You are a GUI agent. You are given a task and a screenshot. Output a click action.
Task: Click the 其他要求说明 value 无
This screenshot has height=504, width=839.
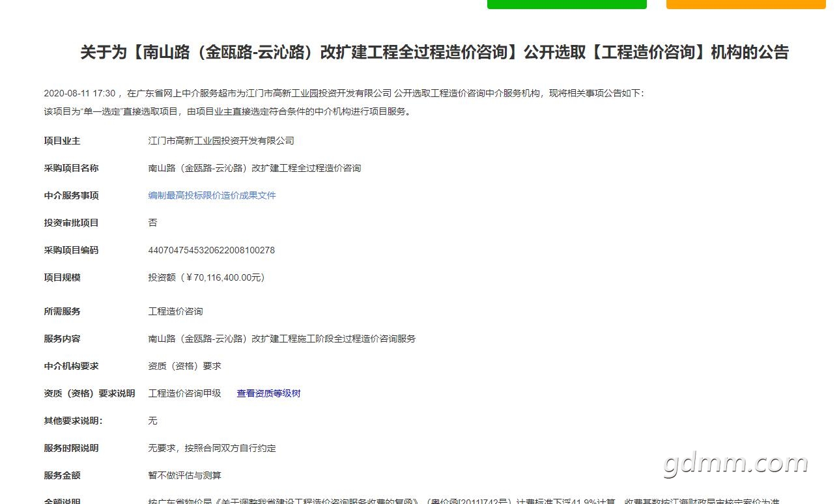click(152, 421)
